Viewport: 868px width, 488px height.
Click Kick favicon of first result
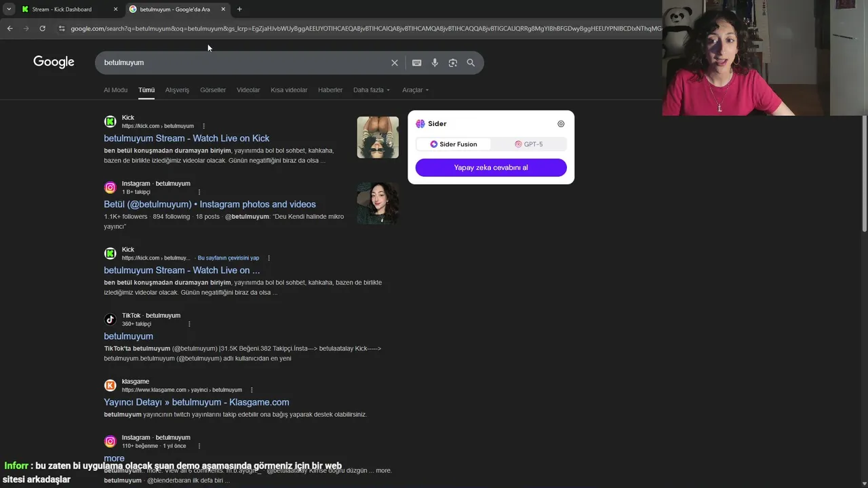(110, 121)
